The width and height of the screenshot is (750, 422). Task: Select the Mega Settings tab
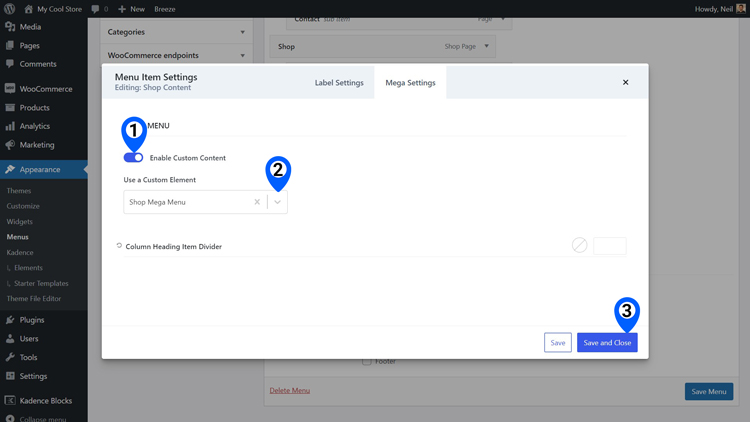click(x=410, y=83)
